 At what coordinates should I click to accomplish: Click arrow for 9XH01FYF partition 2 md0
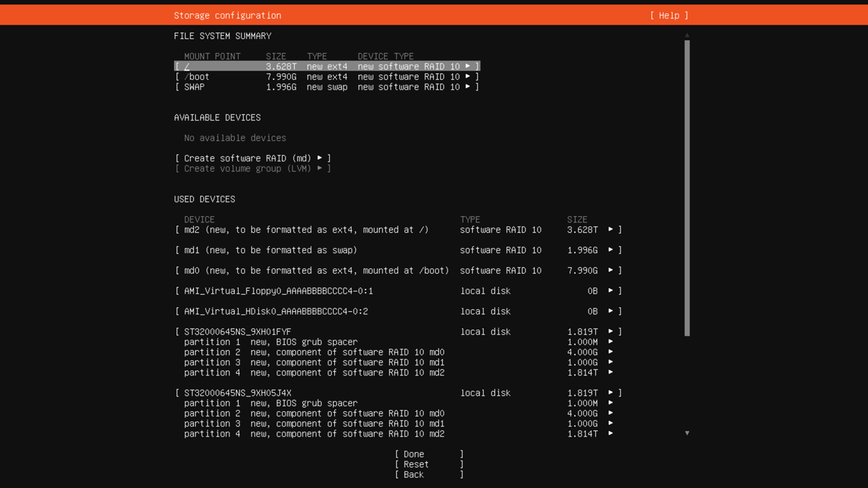(x=610, y=352)
